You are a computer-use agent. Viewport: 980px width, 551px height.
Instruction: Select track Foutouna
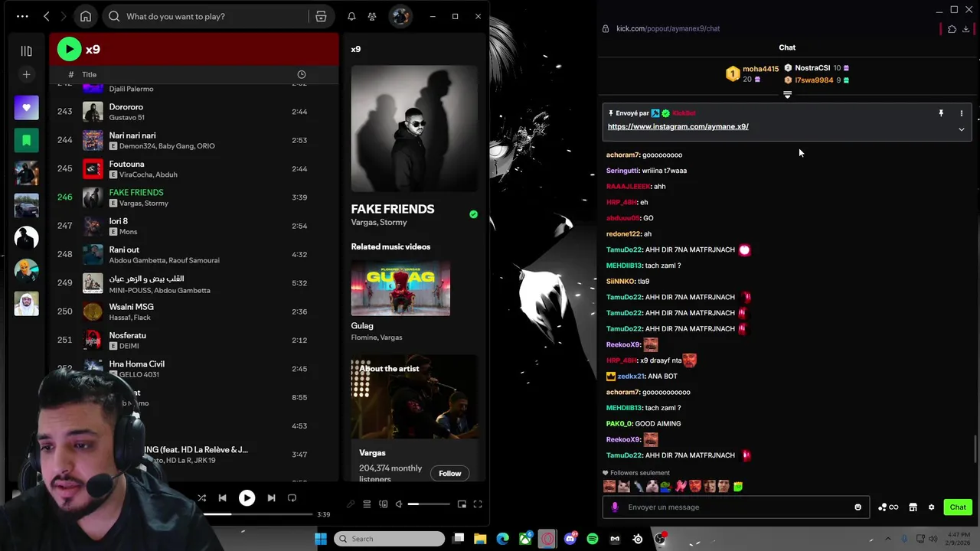click(x=194, y=168)
